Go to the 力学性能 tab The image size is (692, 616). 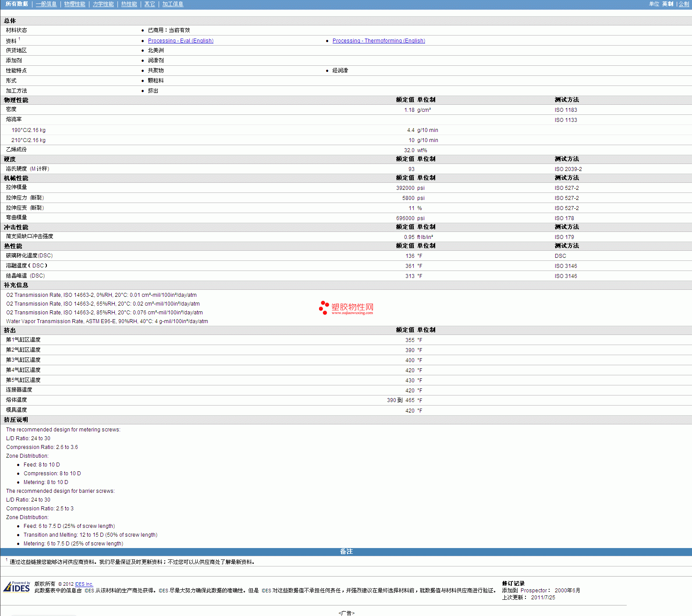coord(103,4)
